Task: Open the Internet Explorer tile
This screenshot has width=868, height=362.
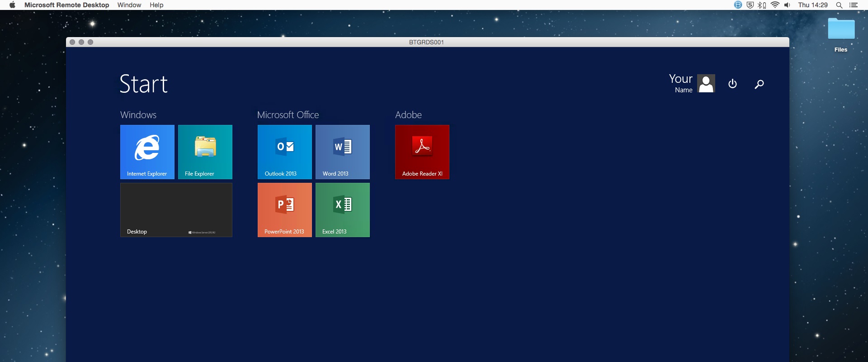Action: [147, 152]
